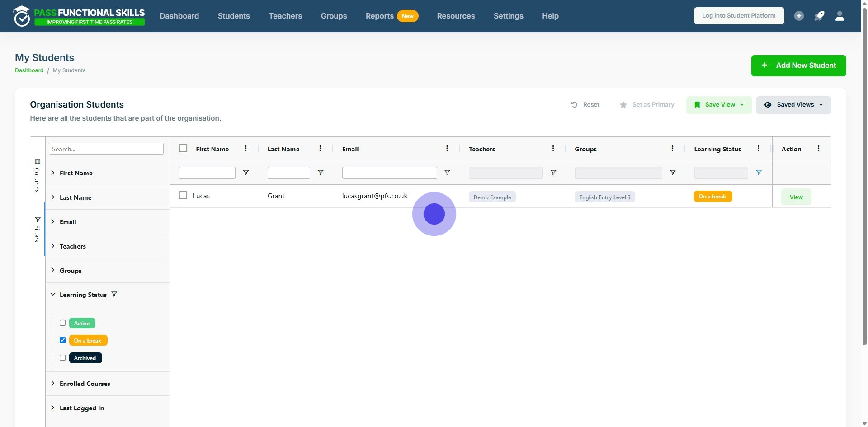Click the filter panel Search field

[x=106, y=149]
